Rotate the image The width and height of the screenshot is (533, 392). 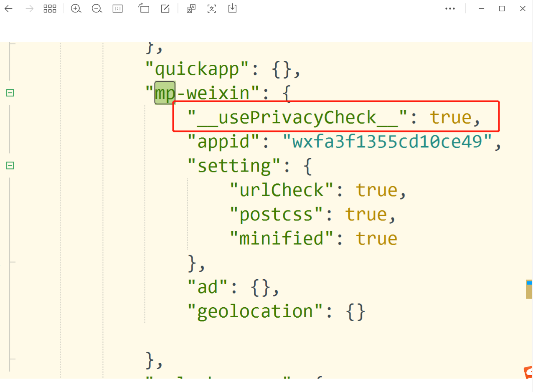point(144,8)
